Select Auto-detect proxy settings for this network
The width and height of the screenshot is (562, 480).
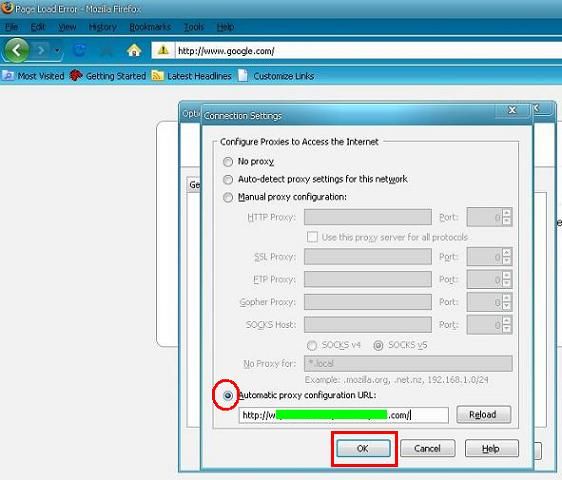click(x=228, y=180)
